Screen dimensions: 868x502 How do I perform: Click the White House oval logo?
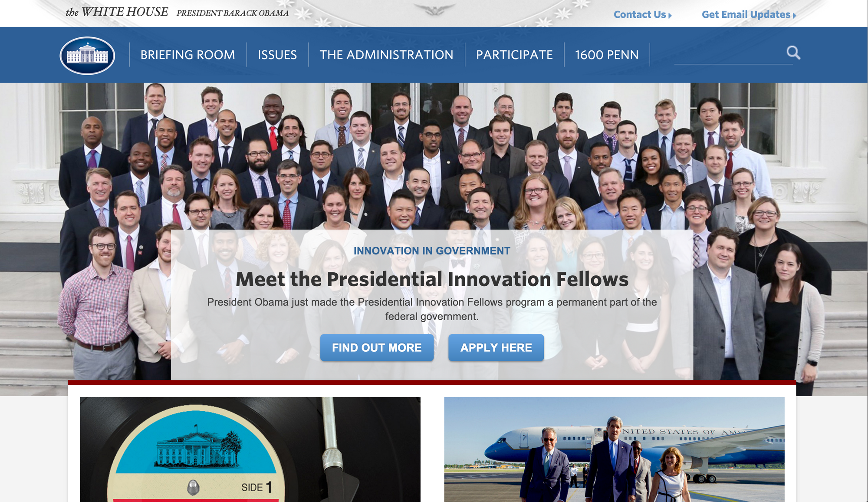click(x=87, y=55)
